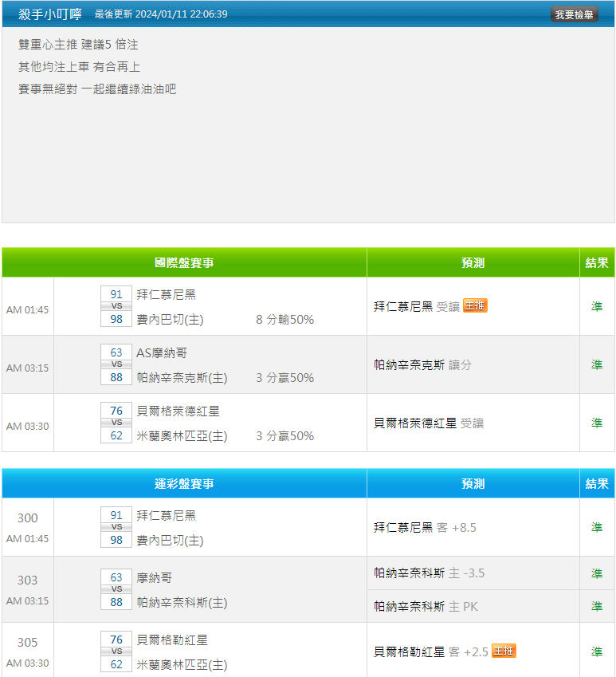Click the 準 result for 貝爾格勒紅星 客 +2.5
Screen dimensions: 616x677
(x=597, y=652)
